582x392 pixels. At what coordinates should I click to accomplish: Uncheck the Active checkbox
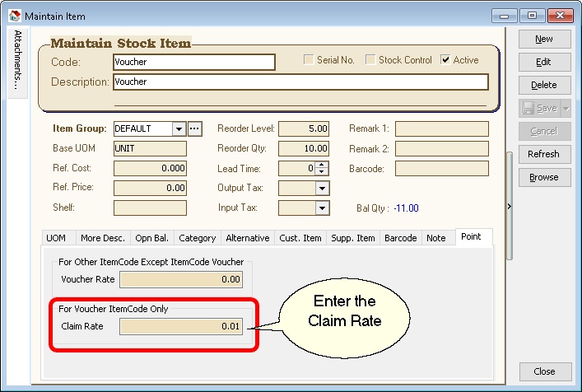(x=445, y=60)
